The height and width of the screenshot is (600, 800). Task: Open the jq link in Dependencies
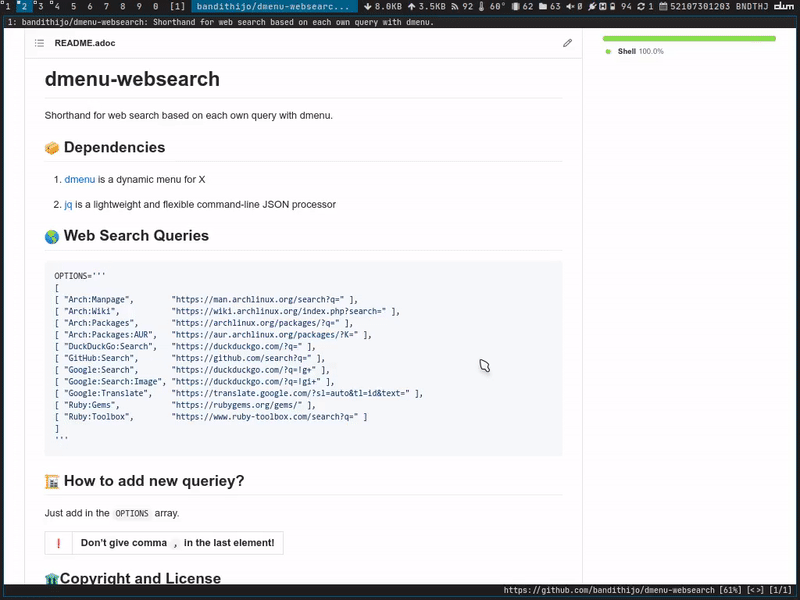pos(68,205)
